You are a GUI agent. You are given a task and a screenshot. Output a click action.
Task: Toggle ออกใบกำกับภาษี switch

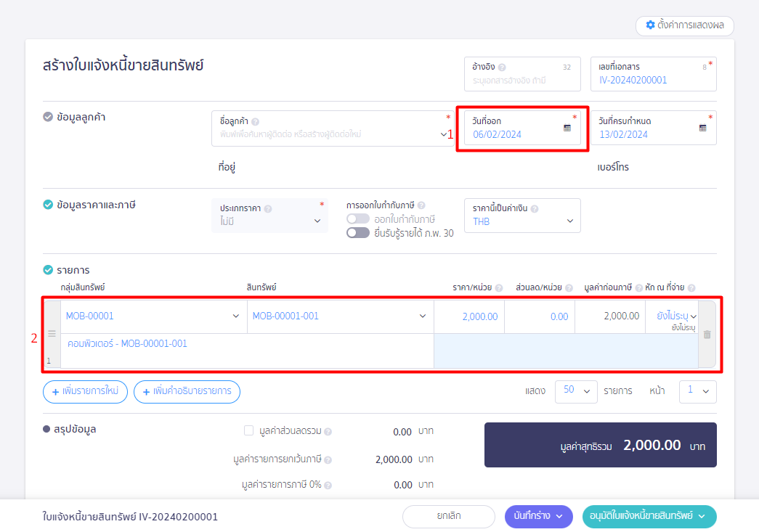(x=358, y=219)
